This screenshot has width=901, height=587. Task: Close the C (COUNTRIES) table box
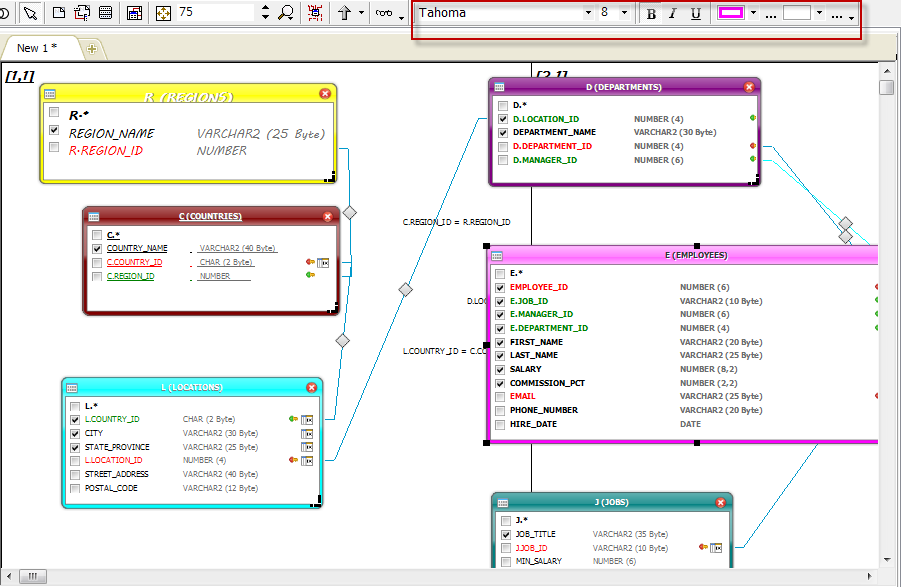327,216
